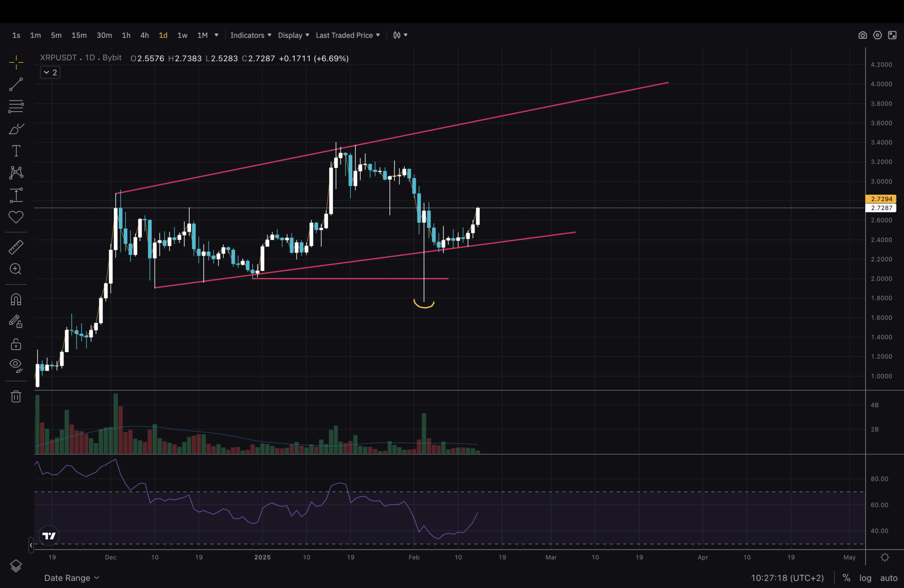Expand the chart type dropdown arrow
904x588 pixels.
click(406, 35)
